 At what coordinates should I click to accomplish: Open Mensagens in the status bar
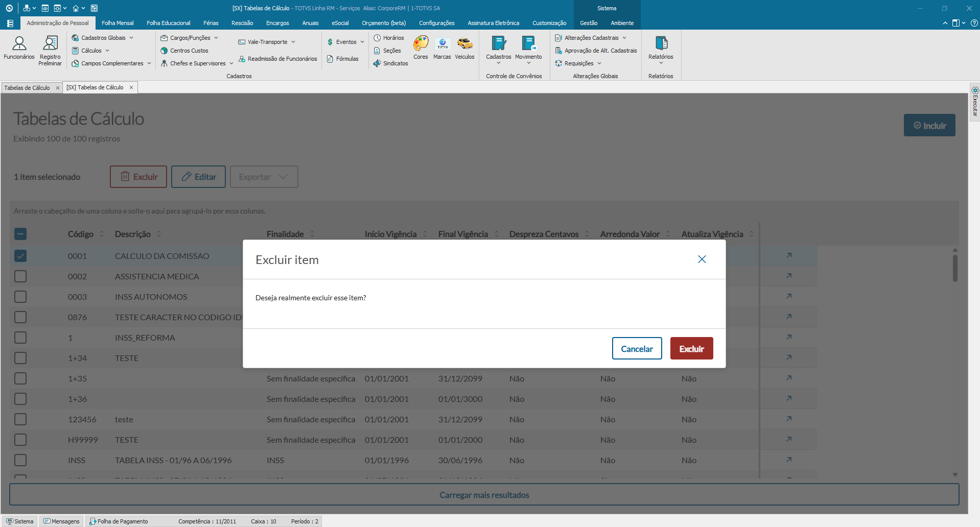click(x=61, y=521)
